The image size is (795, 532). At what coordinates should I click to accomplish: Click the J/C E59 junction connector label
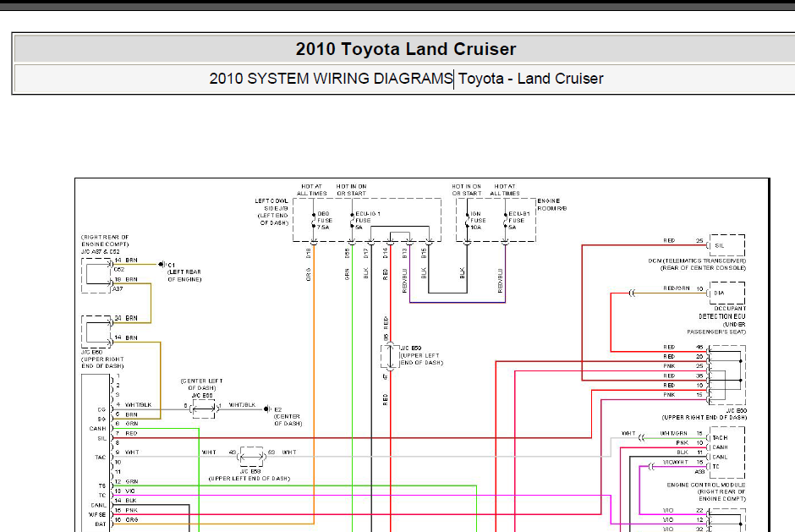click(411, 348)
